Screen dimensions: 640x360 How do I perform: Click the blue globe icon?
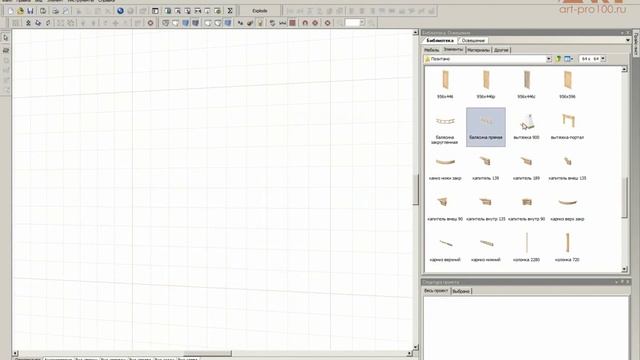coord(120,11)
